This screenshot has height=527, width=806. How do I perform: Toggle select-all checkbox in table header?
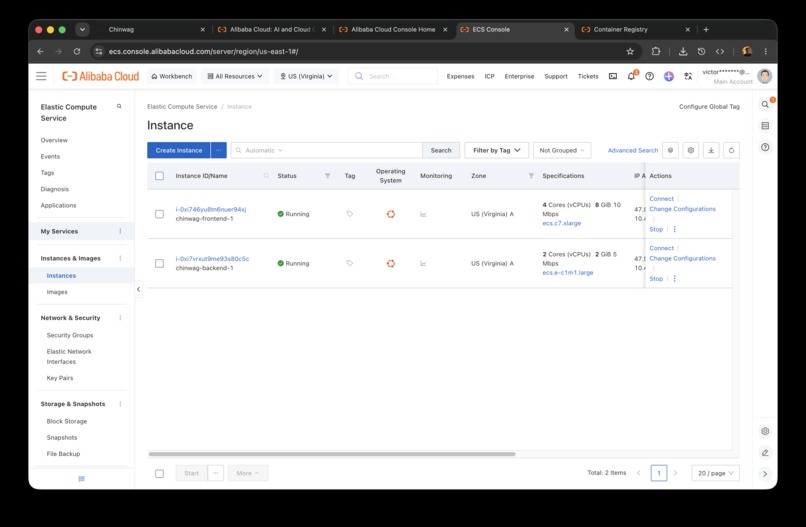[159, 176]
